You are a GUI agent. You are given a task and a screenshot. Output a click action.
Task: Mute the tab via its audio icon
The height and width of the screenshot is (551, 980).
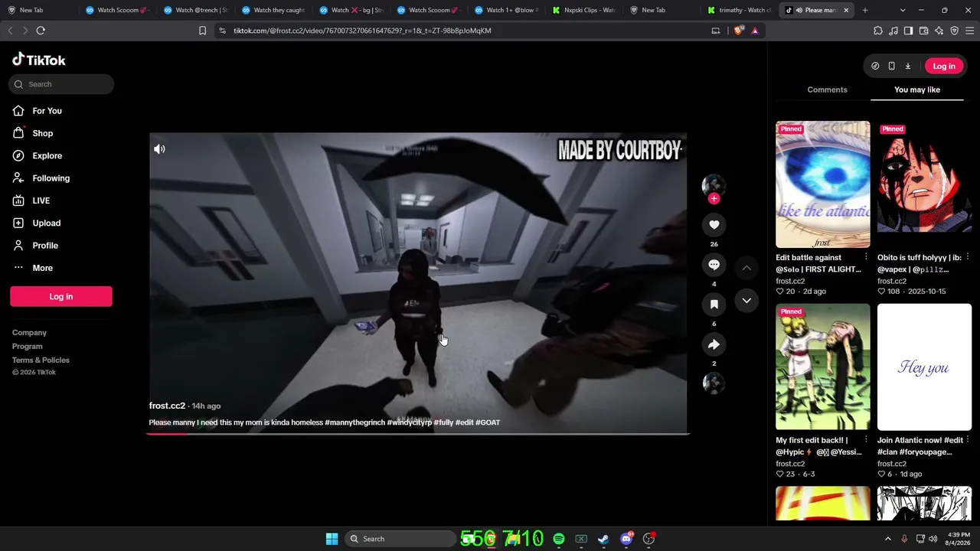(799, 10)
